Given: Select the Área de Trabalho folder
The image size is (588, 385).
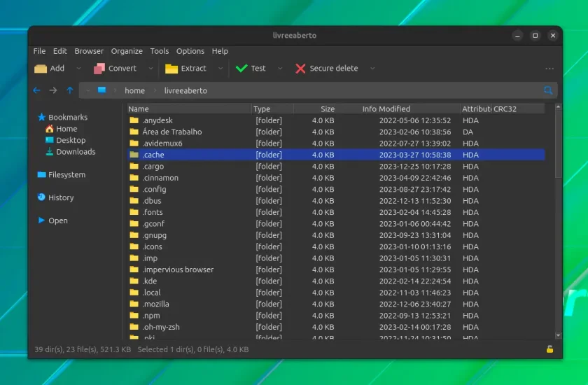Looking at the screenshot, I should coord(336,132).
